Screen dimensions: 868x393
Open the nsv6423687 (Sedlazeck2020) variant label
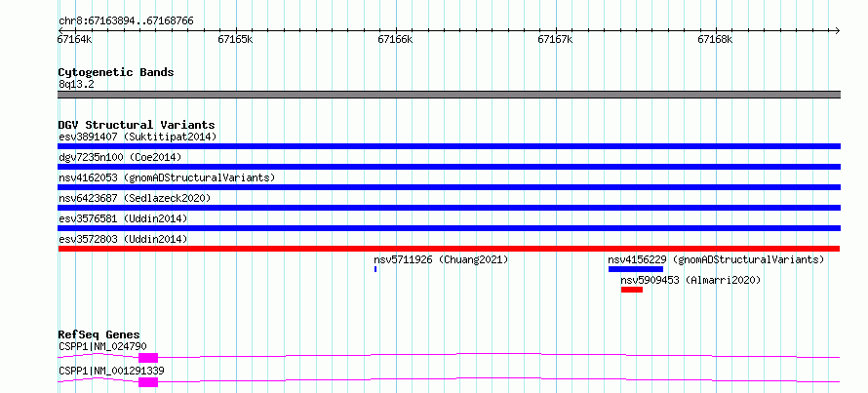tap(135, 198)
